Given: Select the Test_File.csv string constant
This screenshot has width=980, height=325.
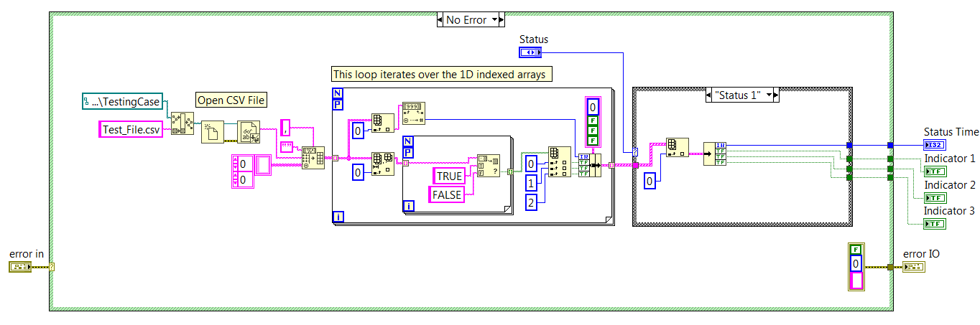Looking at the screenshot, I should point(131,129).
